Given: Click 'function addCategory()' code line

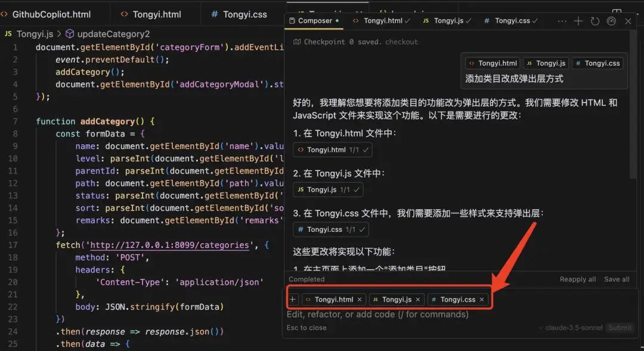Looking at the screenshot, I should point(95,122).
